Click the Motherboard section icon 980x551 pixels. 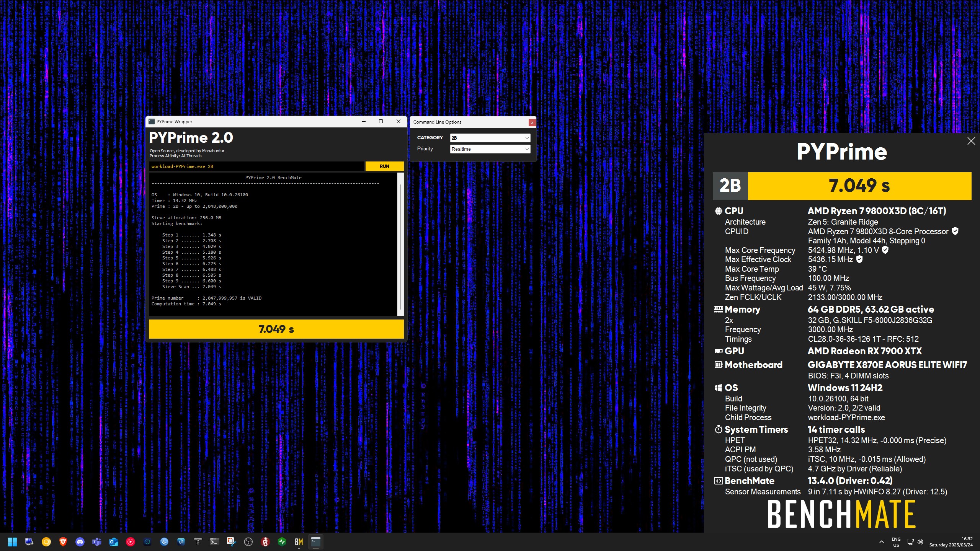pyautogui.click(x=718, y=365)
